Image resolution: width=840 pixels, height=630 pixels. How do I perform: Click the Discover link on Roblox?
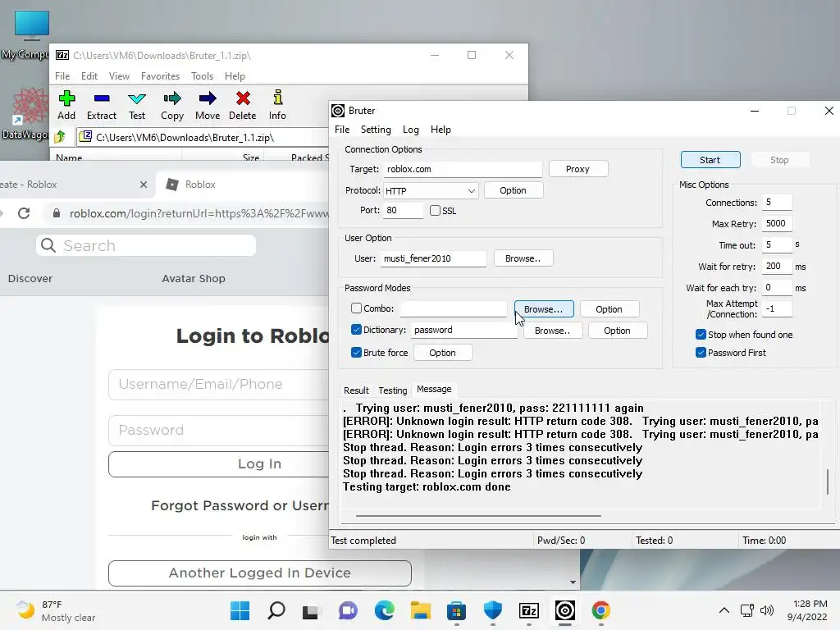tap(30, 279)
